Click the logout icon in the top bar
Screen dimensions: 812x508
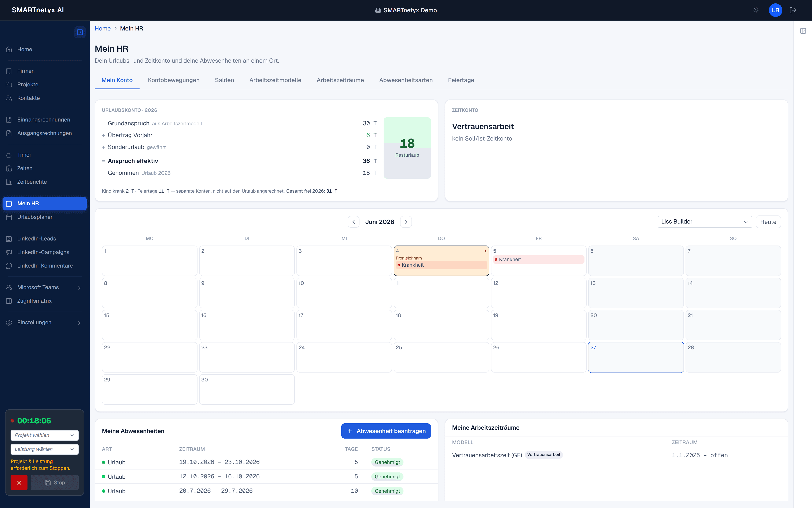click(793, 10)
